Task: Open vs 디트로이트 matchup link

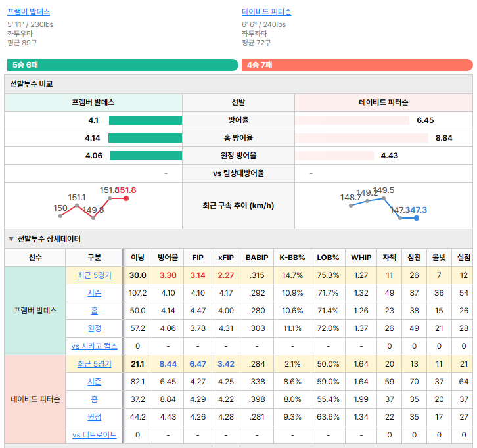Action: (95, 435)
